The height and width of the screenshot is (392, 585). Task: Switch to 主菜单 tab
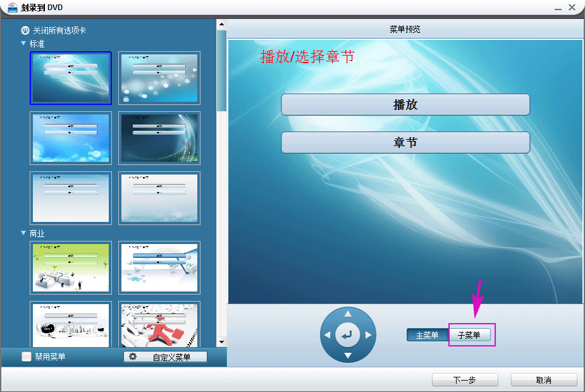(x=426, y=335)
